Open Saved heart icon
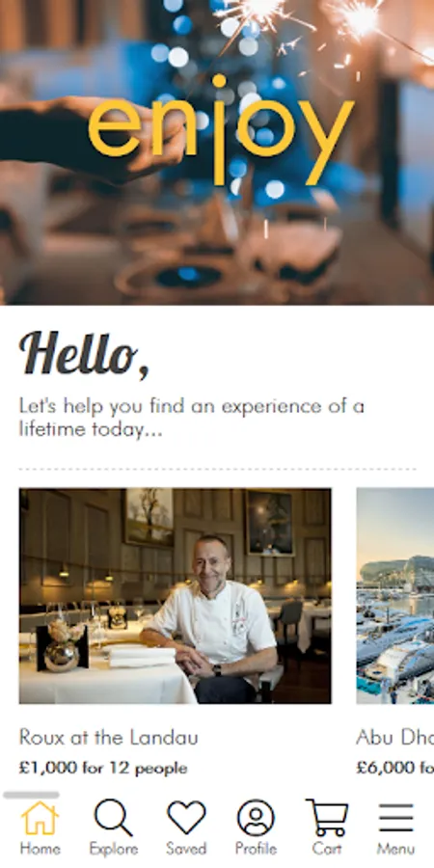The height and width of the screenshot is (868, 434). pos(186,818)
